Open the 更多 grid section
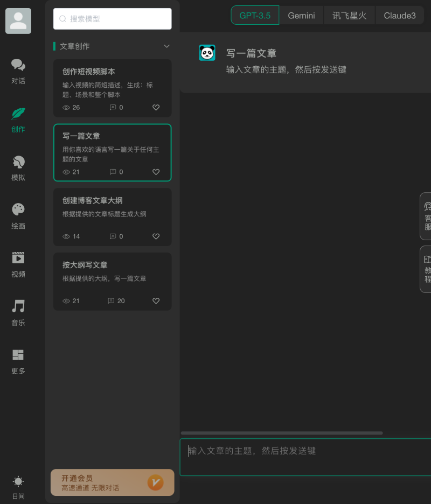 pyautogui.click(x=18, y=362)
